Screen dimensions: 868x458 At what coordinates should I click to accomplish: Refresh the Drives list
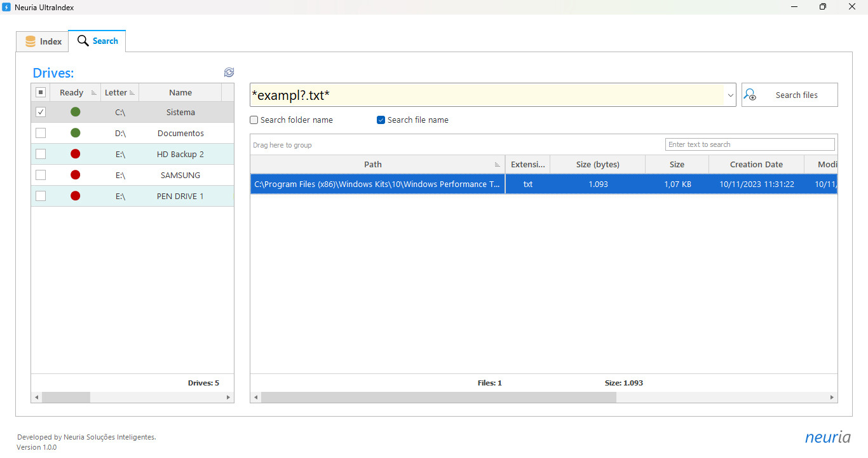[229, 73]
